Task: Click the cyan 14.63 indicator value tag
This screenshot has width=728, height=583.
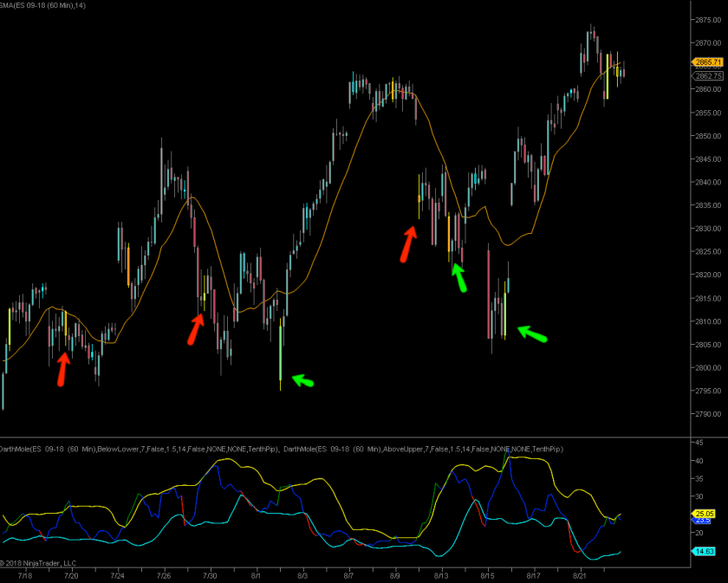Action: (703, 551)
